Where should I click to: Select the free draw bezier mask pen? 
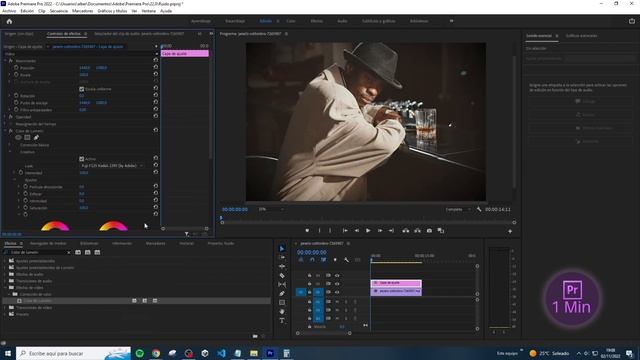pos(36,138)
